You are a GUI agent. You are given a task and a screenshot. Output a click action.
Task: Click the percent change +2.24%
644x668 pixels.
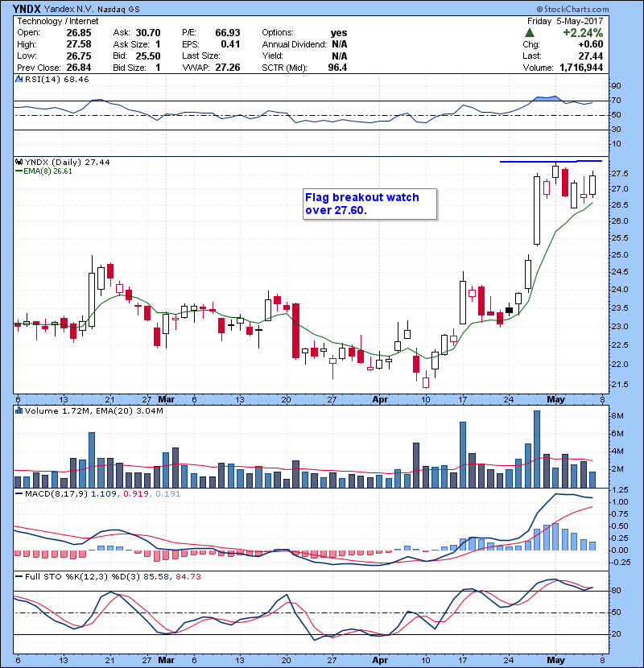[x=583, y=33]
